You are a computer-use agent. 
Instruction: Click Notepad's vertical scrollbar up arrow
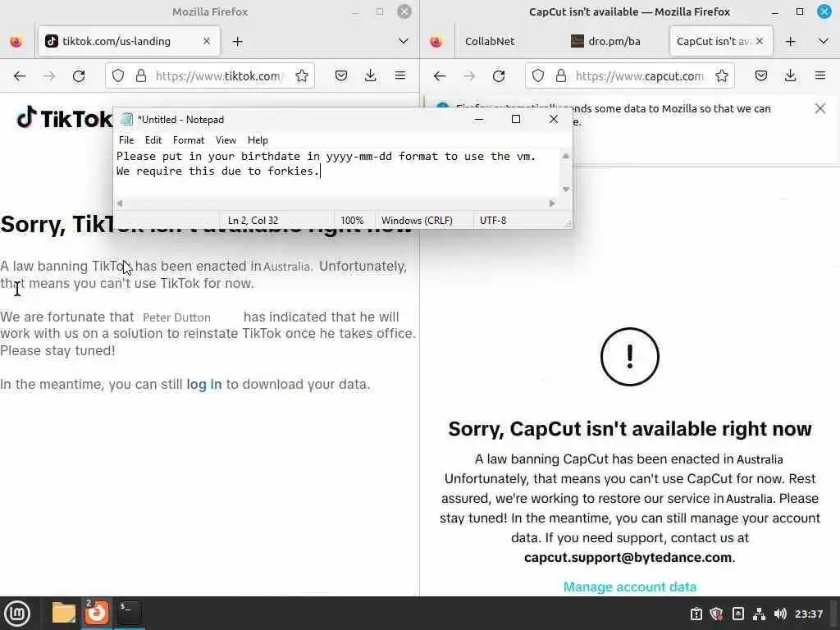pyautogui.click(x=565, y=156)
